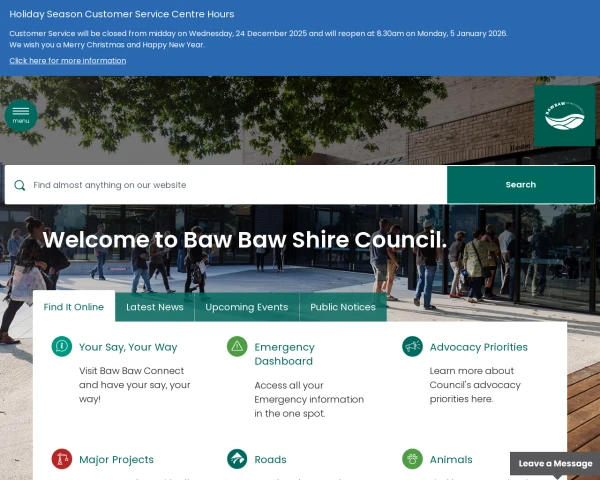Click the Major Projects crane icon
The height and width of the screenshot is (480, 600).
[62, 459]
